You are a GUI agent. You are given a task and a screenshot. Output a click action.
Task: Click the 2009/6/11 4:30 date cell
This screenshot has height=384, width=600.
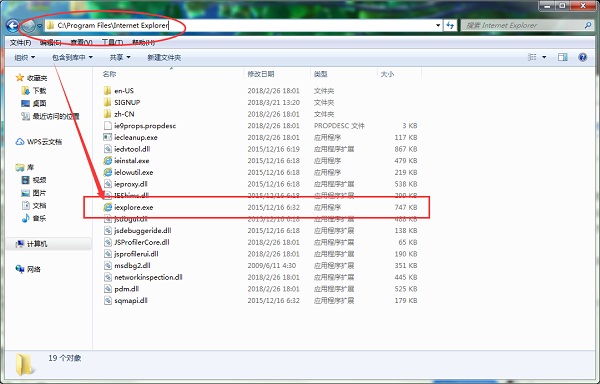click(x=271, y=265)
